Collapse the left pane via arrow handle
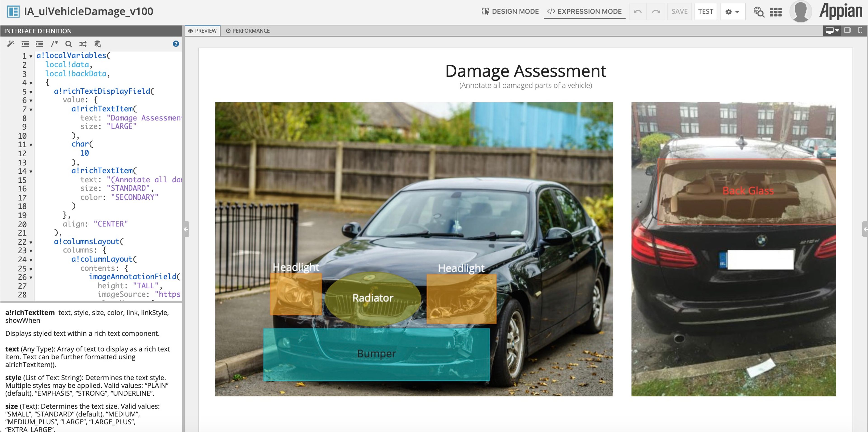 click(x=186, y=229)
